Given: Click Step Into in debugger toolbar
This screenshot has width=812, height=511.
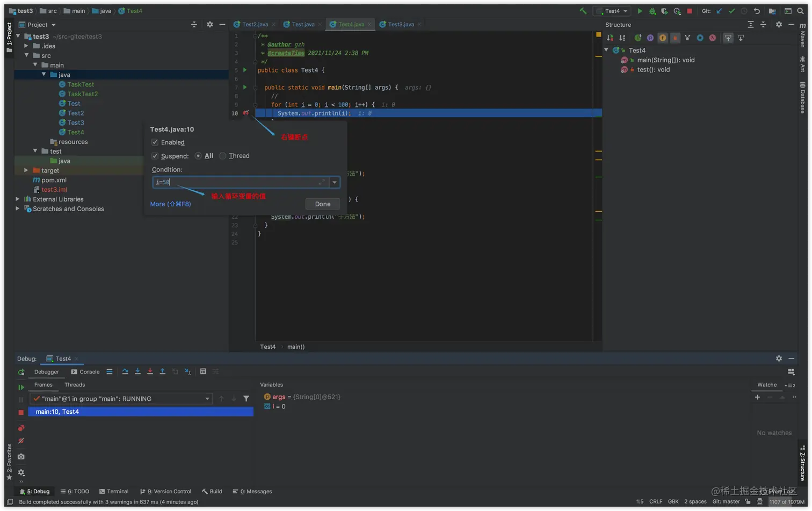Looking at the screenshot, I should 137,371.
